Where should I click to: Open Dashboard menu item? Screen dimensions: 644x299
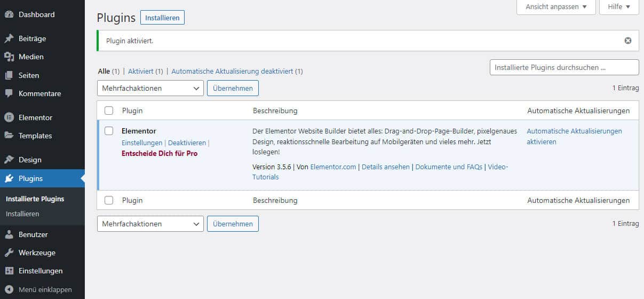point(42,15)
